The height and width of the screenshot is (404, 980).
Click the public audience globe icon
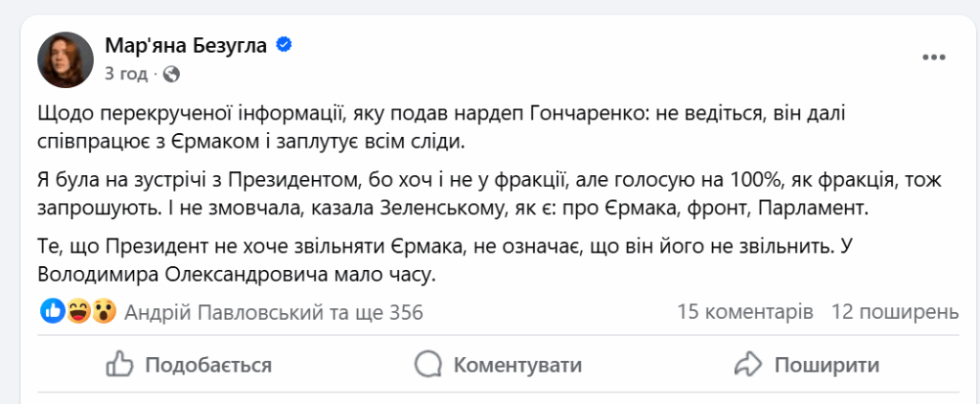click(x=171, y=73)
